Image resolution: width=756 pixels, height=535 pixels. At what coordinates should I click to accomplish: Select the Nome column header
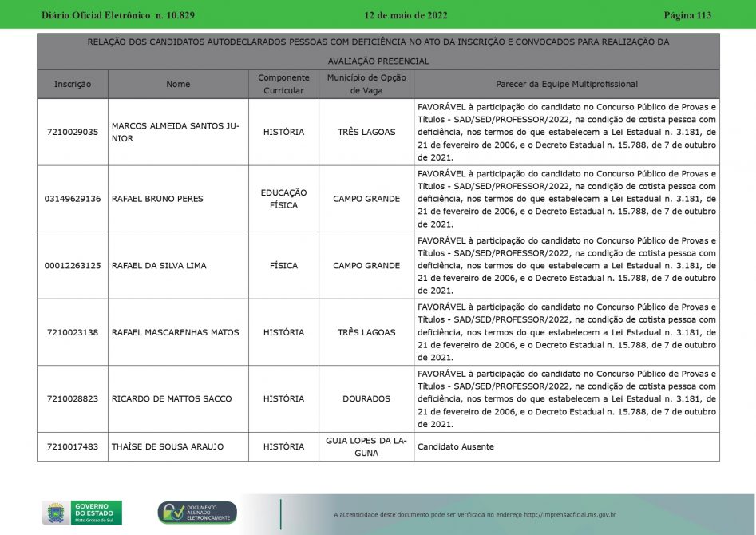178,84
